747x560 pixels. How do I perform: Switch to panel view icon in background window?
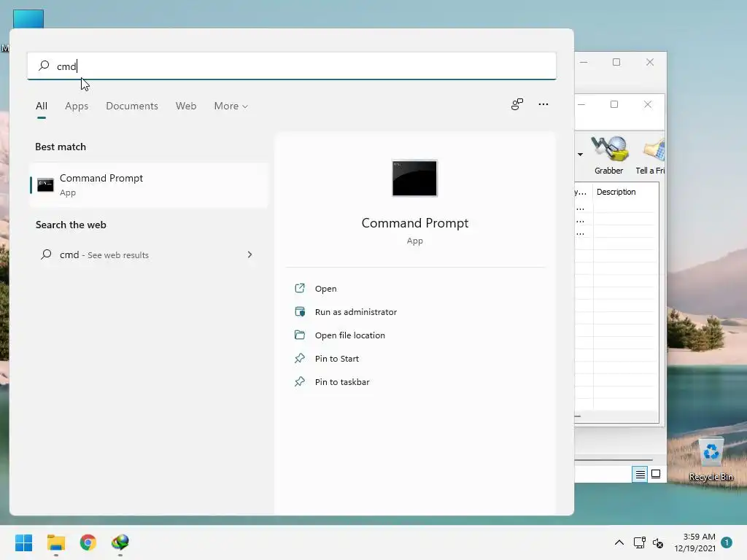point(656,474)
